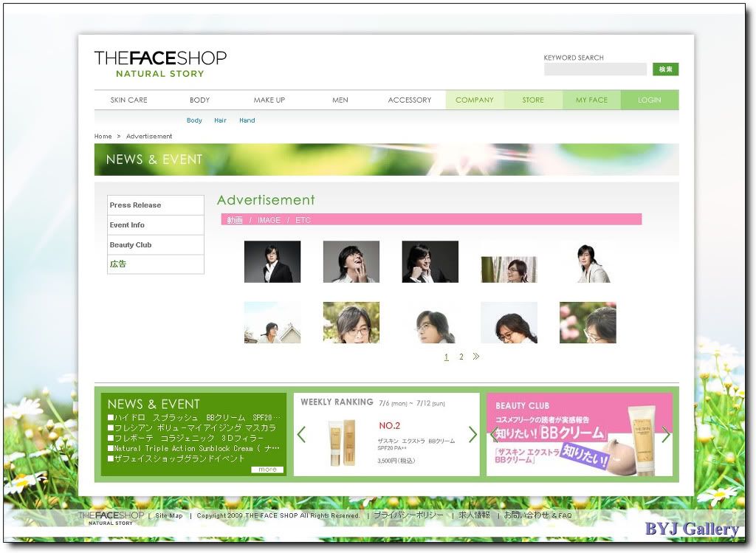
Task: Open thumbnail with bamboo and curtains
Action: click(x=509, y=269)
